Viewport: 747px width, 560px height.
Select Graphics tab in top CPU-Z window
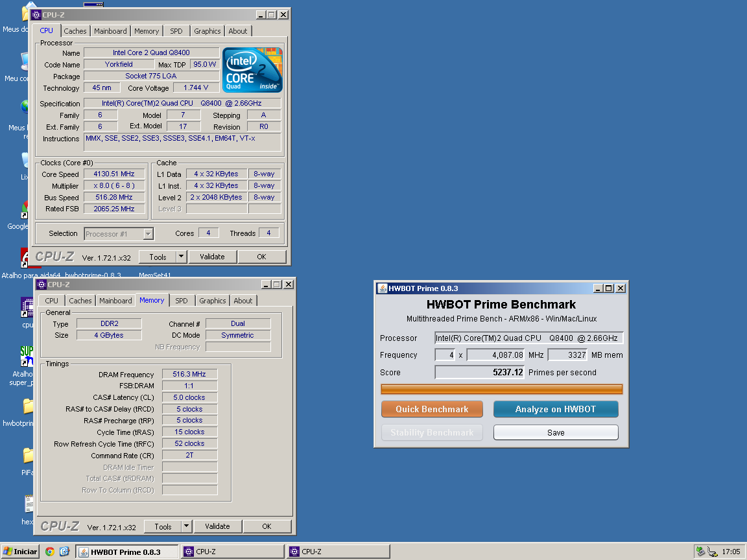pyautogui.click(x=207, y=31)
